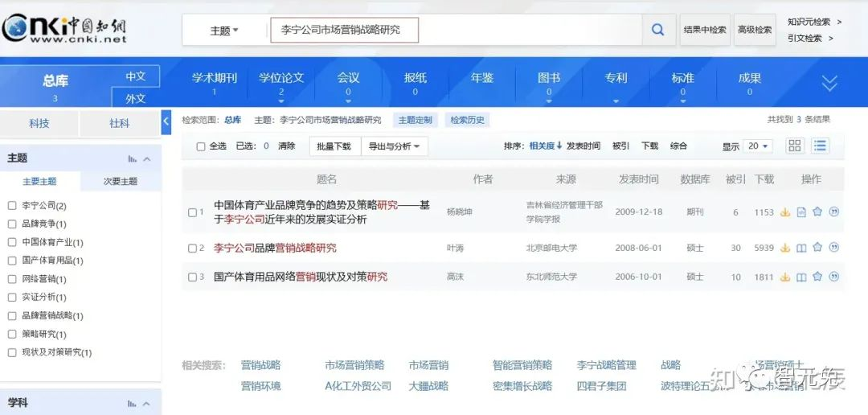Show the chart icon in 主题 panel
The height and width of the screenshot is (415, 868).
pyautogui.click(x=133, y=159)
